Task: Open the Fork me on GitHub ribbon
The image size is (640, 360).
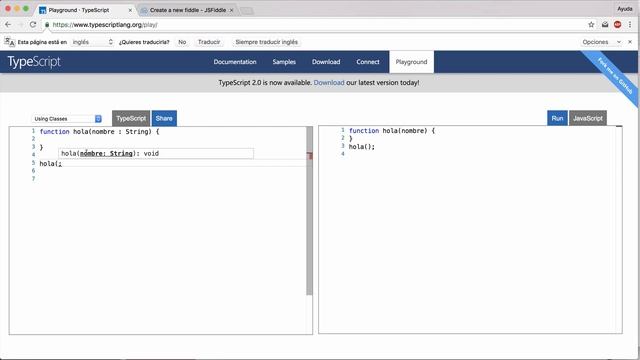Action: click(614, 76)
